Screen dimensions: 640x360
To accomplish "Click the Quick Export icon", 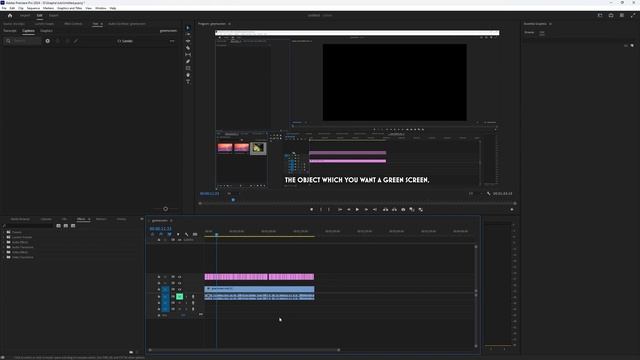I will tap(611, 16).
